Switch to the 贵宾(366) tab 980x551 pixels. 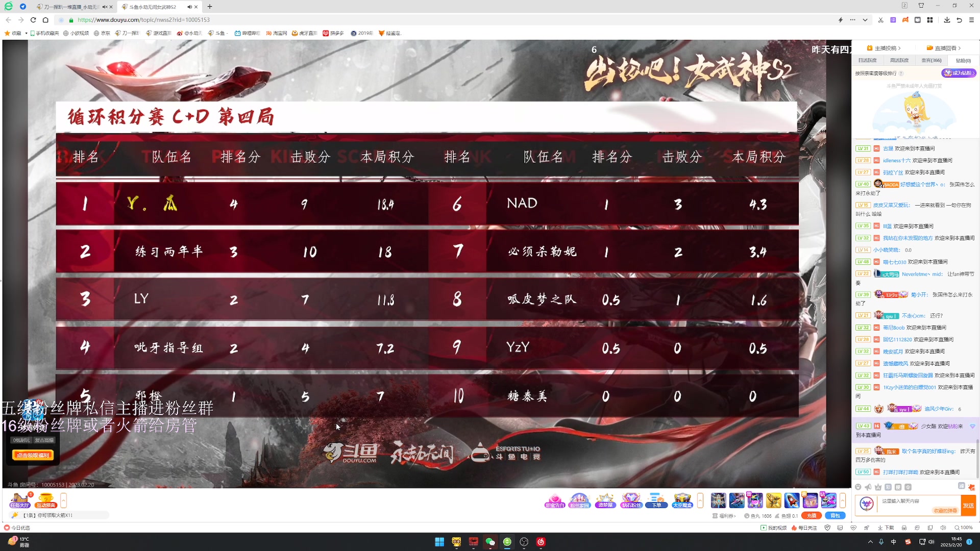pyautogui.click(x=931, y=60)
